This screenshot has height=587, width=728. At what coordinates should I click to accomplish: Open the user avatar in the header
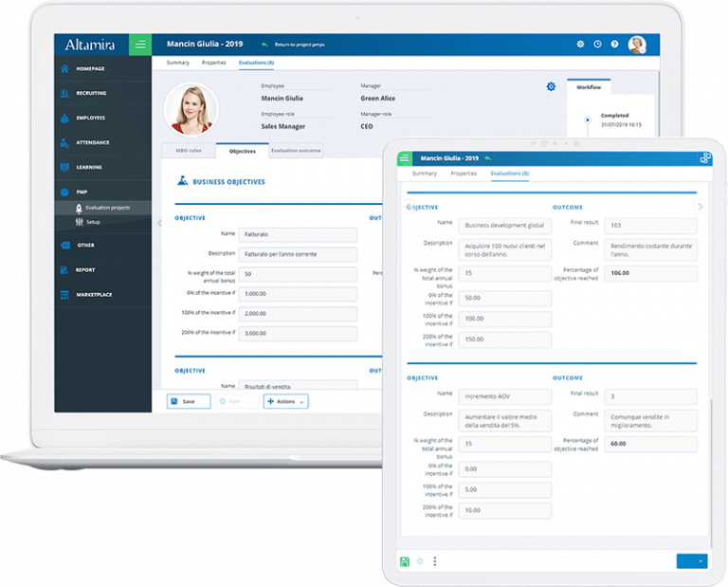637,45
